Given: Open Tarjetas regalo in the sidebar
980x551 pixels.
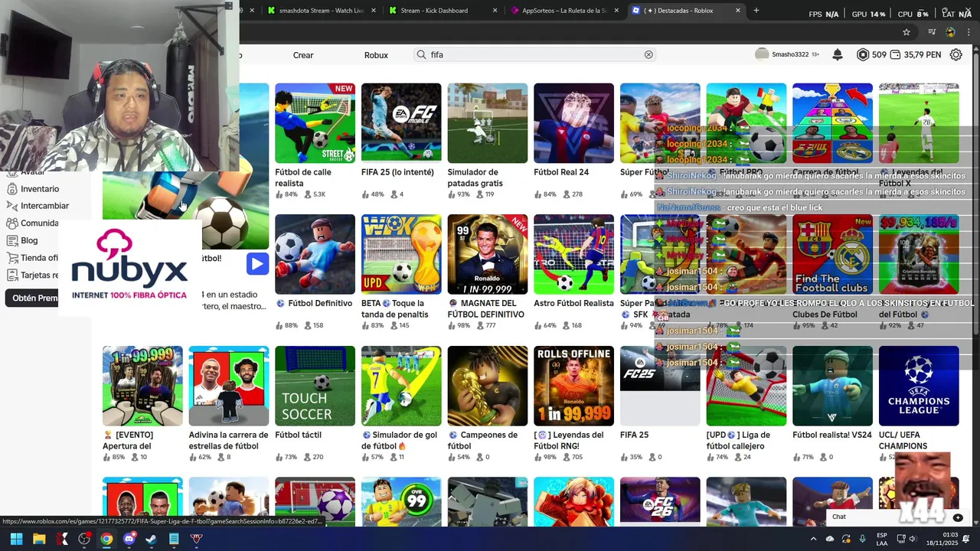Looking at the screenshot, I should 32,275.
